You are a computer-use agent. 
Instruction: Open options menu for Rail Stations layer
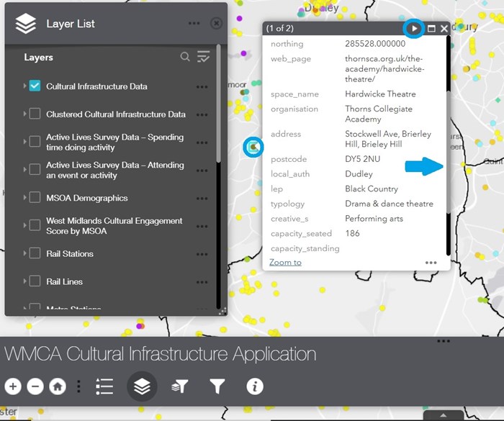202,254
